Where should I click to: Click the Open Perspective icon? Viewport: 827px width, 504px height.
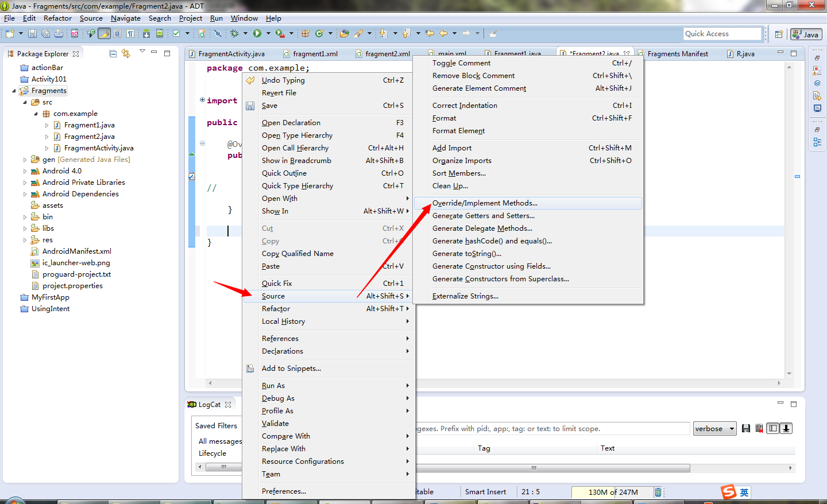(x=779, y=34)
